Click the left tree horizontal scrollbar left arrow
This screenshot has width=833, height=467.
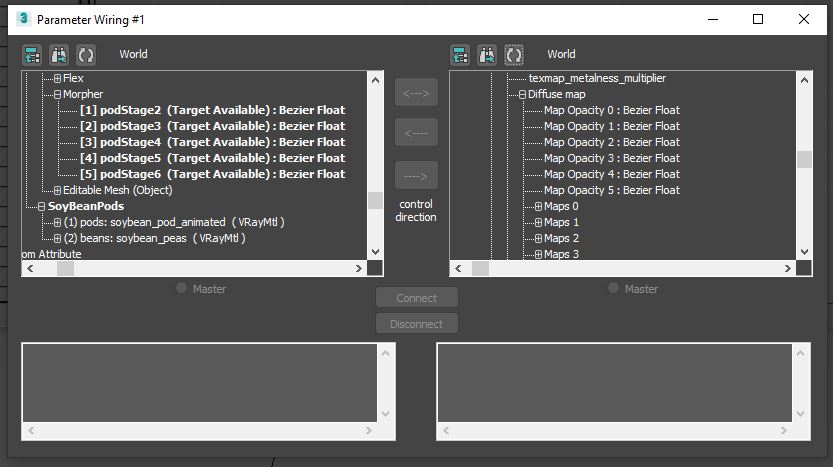click(x=30, y=268)
